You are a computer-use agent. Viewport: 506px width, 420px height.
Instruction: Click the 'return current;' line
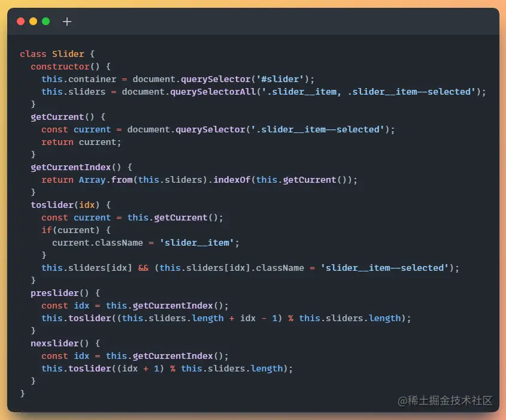click(81, 142)
